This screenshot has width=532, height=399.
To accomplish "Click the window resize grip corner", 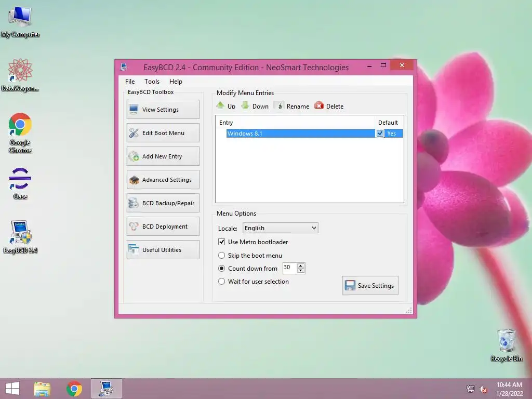I will click(x=409, y=310).
